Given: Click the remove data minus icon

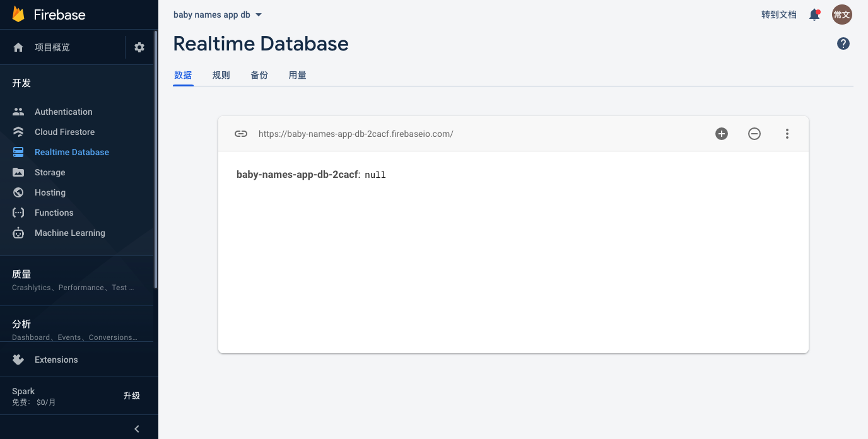Looking at the screenshot, I should point(754,134).
